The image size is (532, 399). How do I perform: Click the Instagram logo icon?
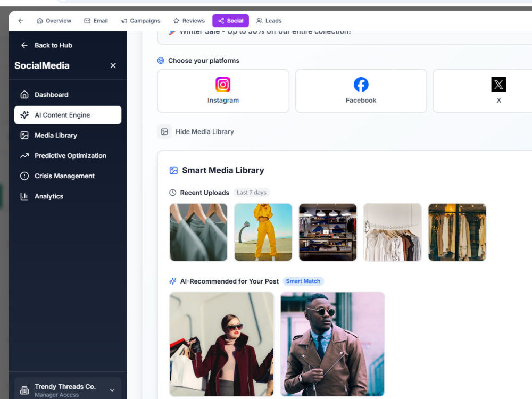223,85
